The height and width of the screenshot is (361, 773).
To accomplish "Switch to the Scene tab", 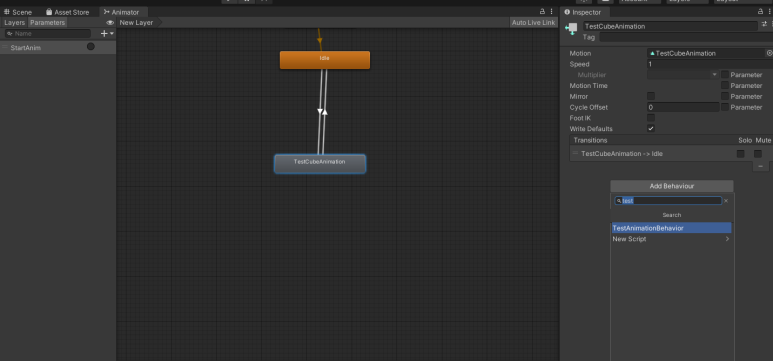I will pyautogui.click(x=18, y=12).
